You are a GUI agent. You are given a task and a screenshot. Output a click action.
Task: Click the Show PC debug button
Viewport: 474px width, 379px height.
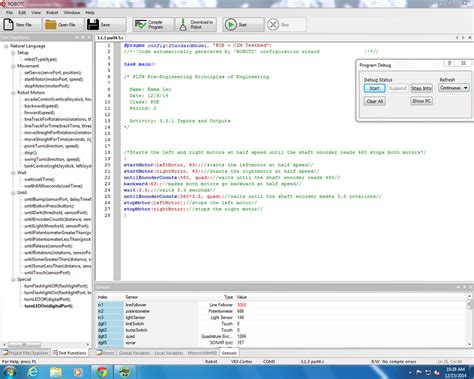(x=421, y=101)
